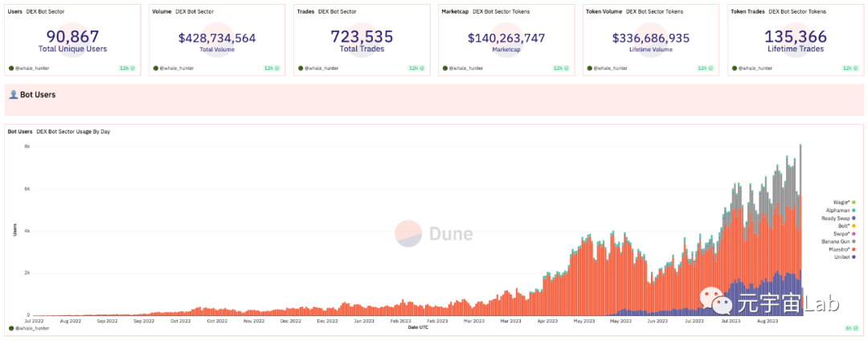Viewport: 868px width, 341px height.
Task: Click the $140,263,747 marketcap value
Action: pos(506,38)
